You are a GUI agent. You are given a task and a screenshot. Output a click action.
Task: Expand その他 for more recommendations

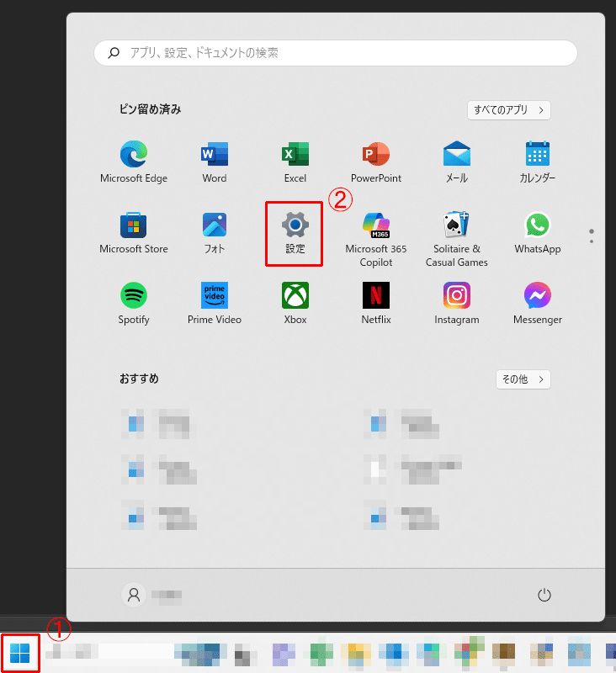coord(523,379)
